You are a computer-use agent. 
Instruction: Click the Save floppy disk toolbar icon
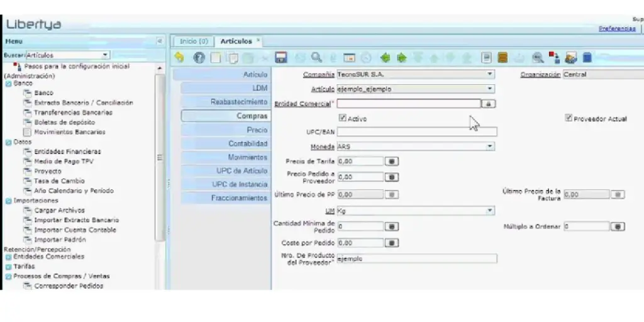281,58
